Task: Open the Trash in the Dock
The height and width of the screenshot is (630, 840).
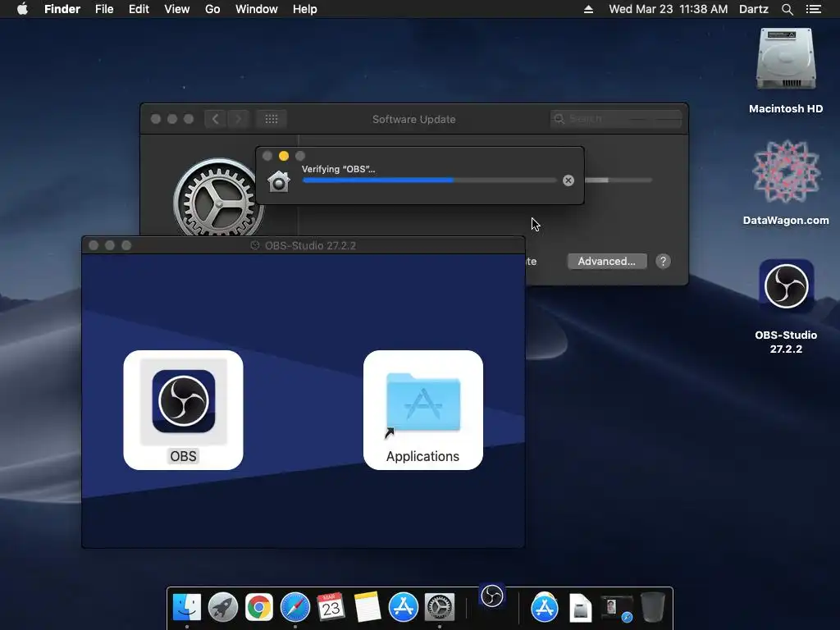Action: pos(652,607)
